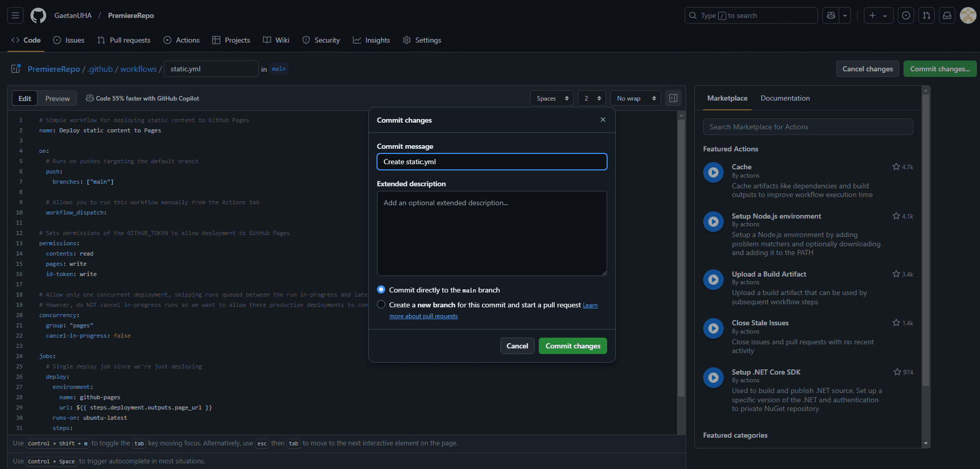The image size is (980, 469).
Task: Switch to the Documentation tab
Action: (785, 98)
